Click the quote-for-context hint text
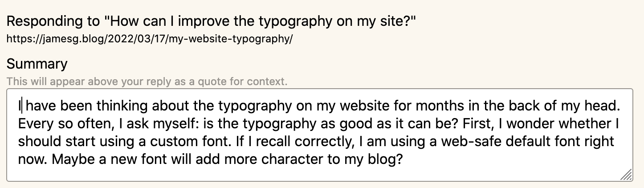Image resolution: width=644 pixels, height=188 pixels. pyautogui.click(x=147, y=82)
